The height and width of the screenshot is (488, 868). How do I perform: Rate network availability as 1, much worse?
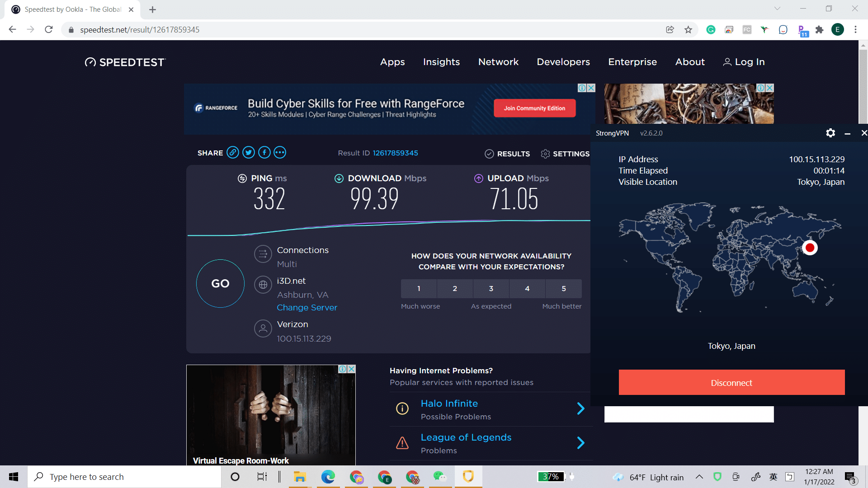[x=419, y=289]
